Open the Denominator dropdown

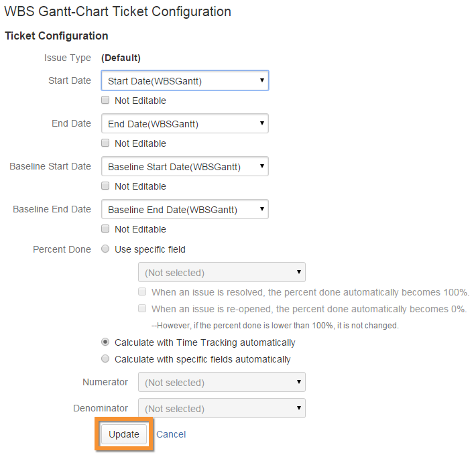pos(221,409)
